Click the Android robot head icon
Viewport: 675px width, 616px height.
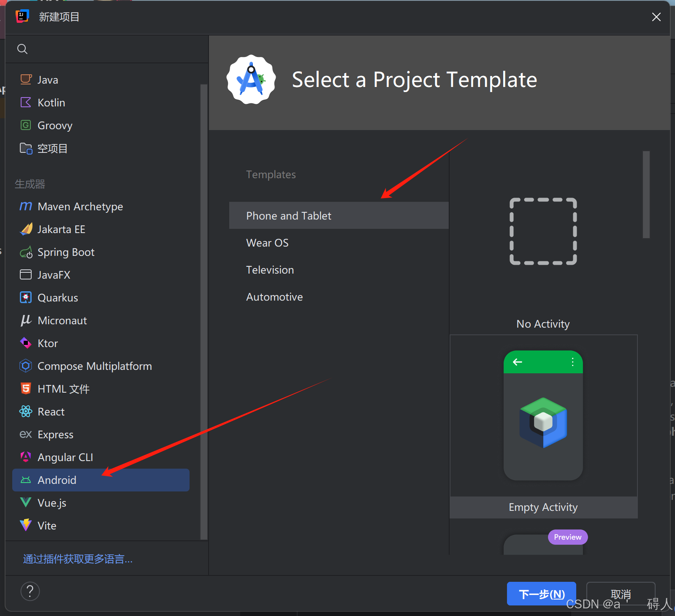click(x=26, y=480)
